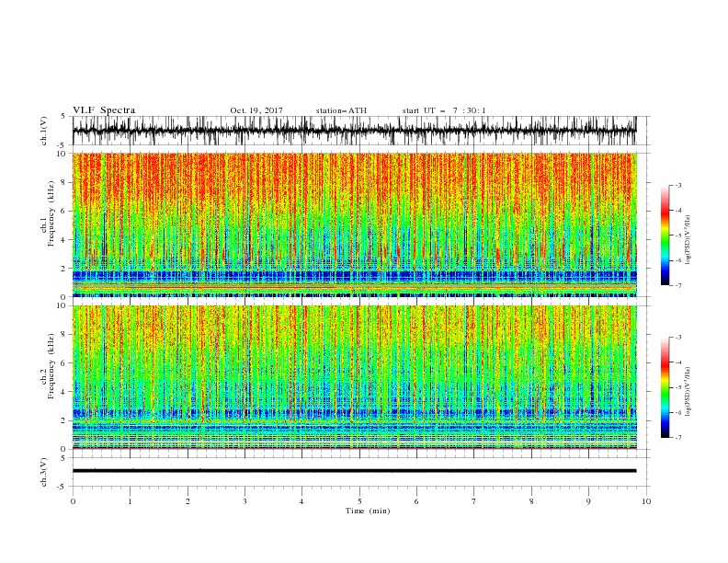The width and height of the screenshot is (728, 563).
Task: Click the time-axis tick label "10"
Action: (x=646, y=501)
